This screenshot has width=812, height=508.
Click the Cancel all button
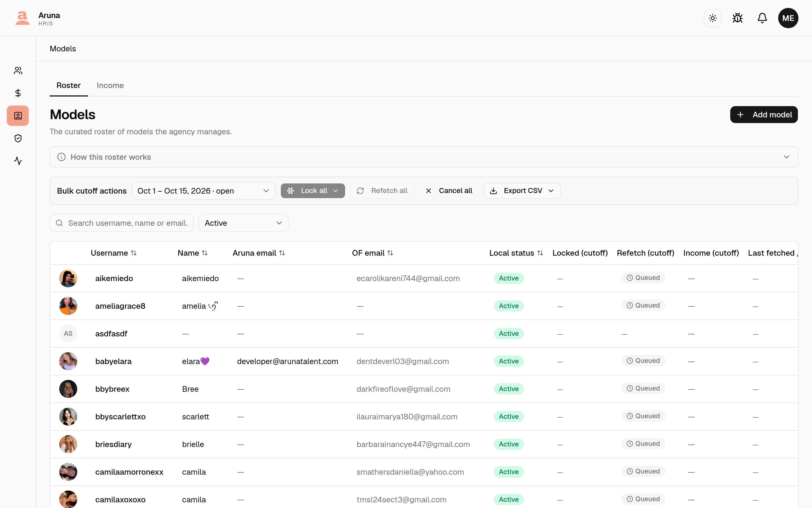coord(449,191)
